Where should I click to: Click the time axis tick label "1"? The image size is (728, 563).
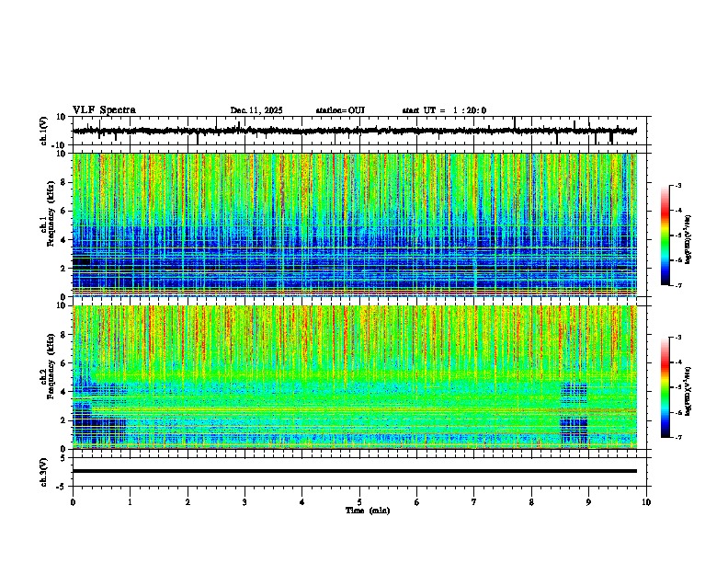point(131,502)
